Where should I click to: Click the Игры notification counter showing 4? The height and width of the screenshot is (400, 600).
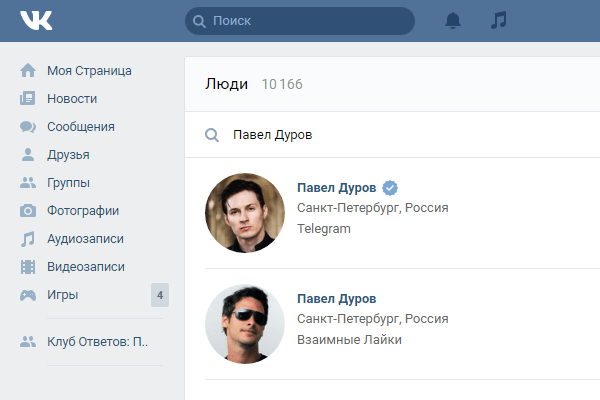(160, 295)
